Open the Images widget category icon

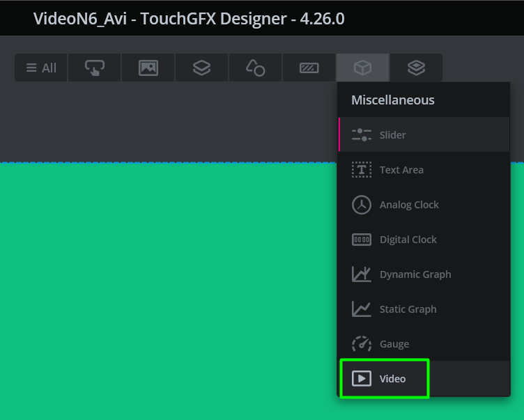coord(148,68)
